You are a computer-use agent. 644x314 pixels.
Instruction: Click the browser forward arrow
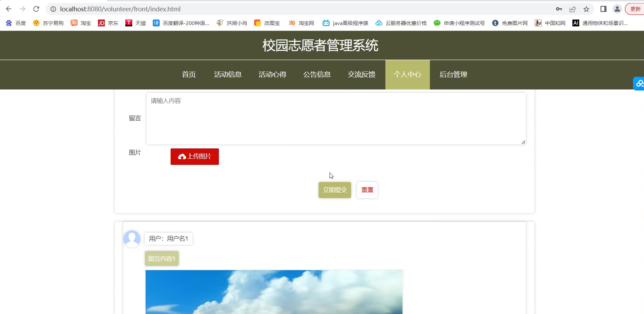tap(23, 9)
